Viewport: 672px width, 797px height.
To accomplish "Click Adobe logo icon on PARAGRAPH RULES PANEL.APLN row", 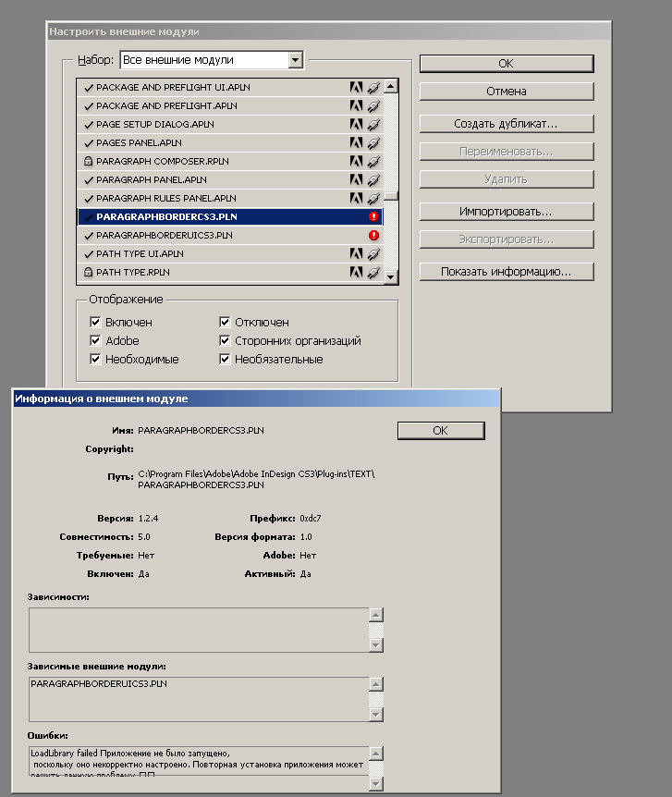I will (356, 198).
